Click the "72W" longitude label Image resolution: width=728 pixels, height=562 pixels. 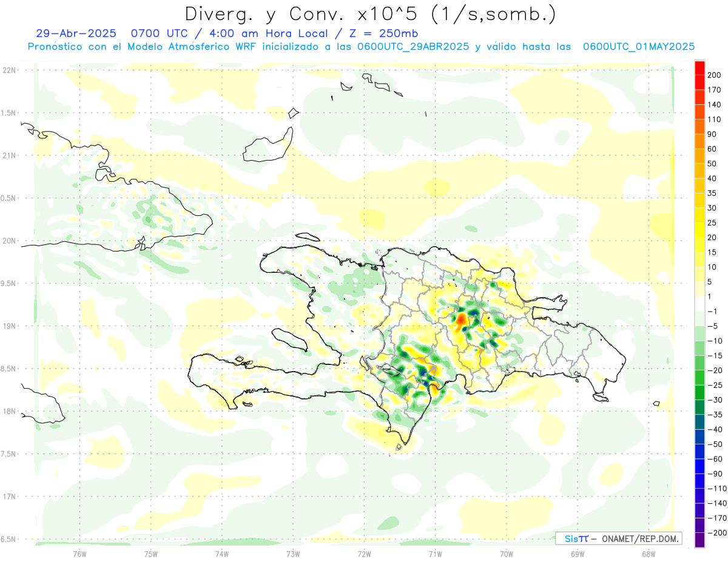click(x=364, y=554)
